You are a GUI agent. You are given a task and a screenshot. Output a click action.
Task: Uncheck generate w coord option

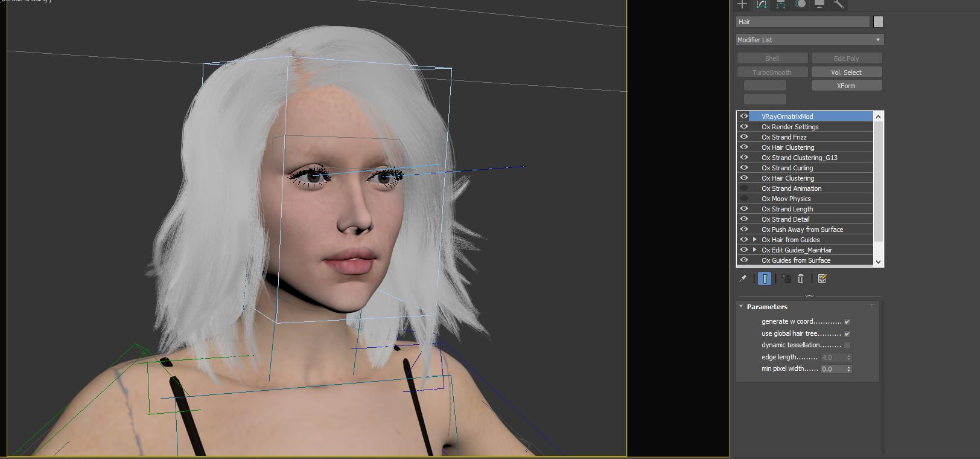(847, 322)
